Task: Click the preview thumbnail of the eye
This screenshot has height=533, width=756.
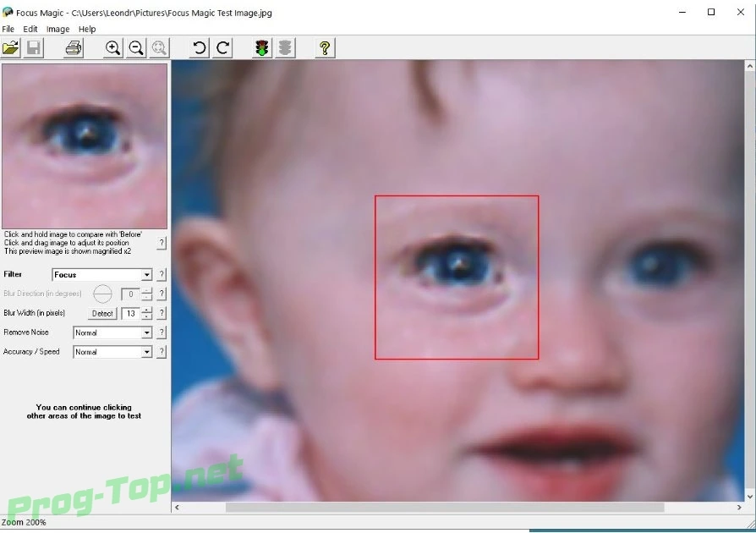Action: (x=85, y=146)
